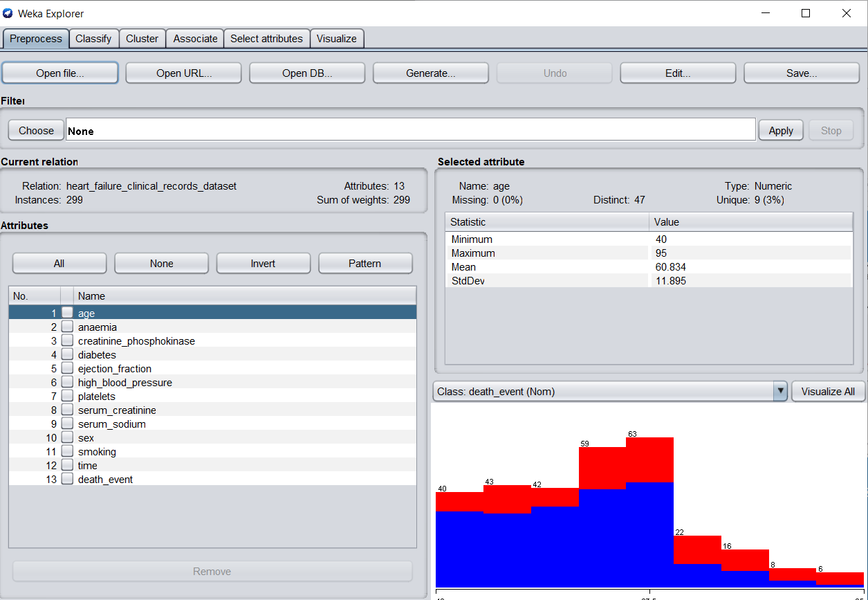
Task: Invert the attribute selection
Action: [x=264, y=263]
